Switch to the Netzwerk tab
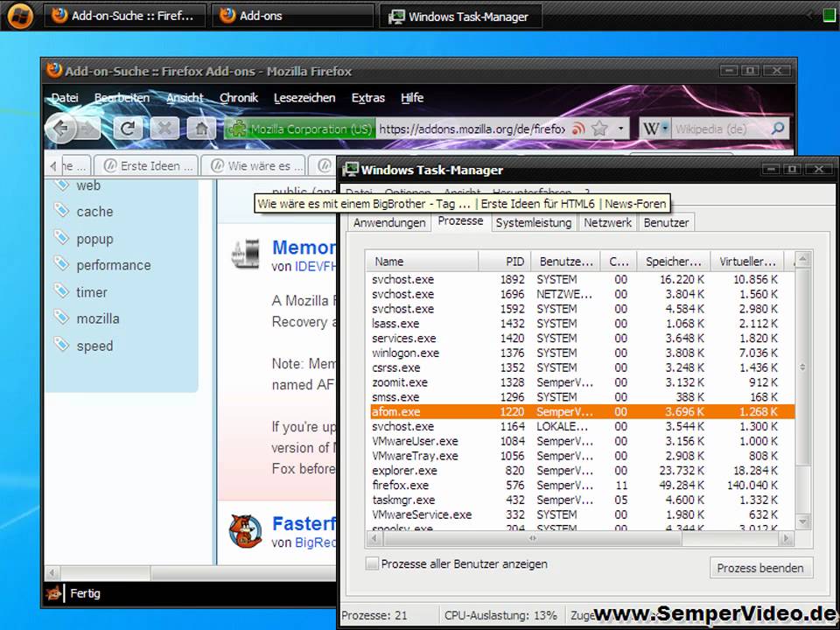The width and height of the screenshot is (840, 630). tap(607, 222)
